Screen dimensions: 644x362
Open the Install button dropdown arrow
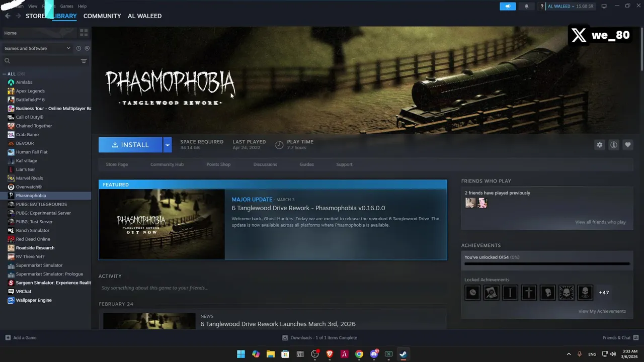168,145
